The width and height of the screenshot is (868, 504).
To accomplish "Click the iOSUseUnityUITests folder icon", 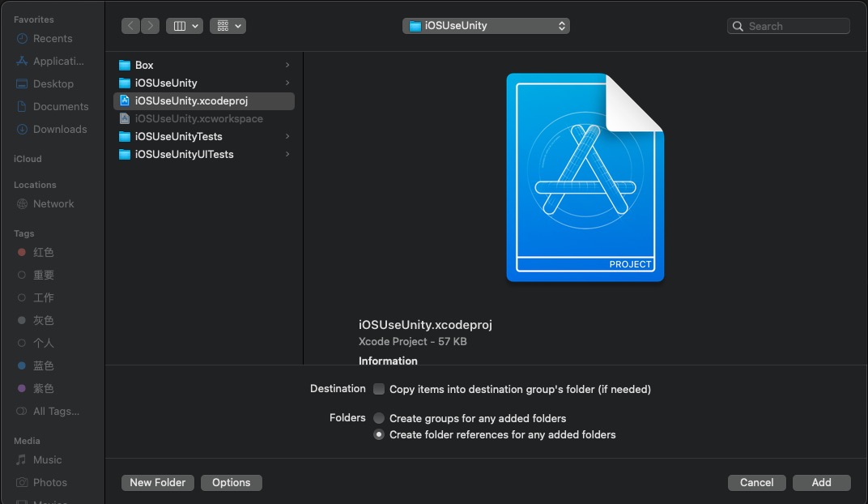I will [125, 154].
